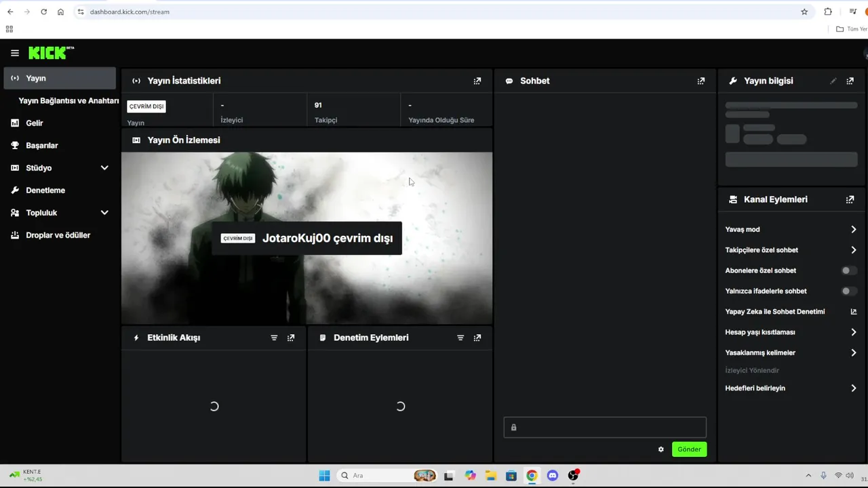Viewport: 868px width, 488px height.
Task: Open Yavaş mod settings
Action: point(791,229)
